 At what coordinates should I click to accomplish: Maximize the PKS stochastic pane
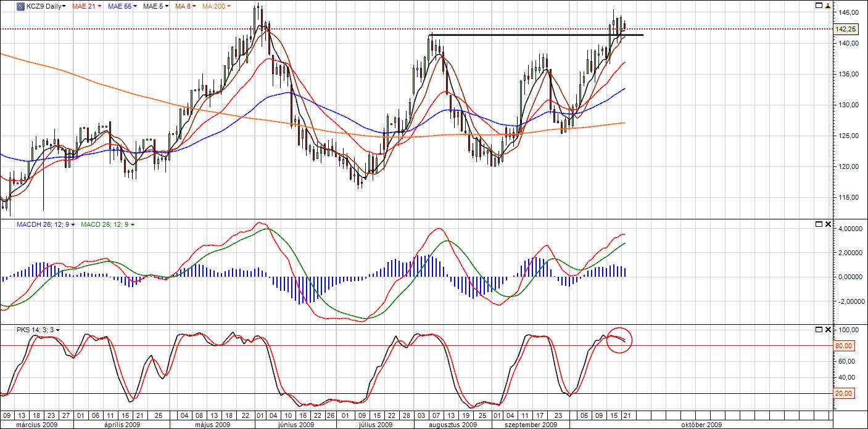(819, 330)
